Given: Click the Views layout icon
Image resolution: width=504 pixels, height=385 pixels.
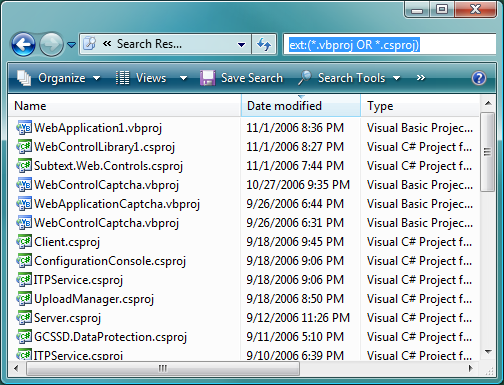Looking at the screenshot, I should [122, 78].
